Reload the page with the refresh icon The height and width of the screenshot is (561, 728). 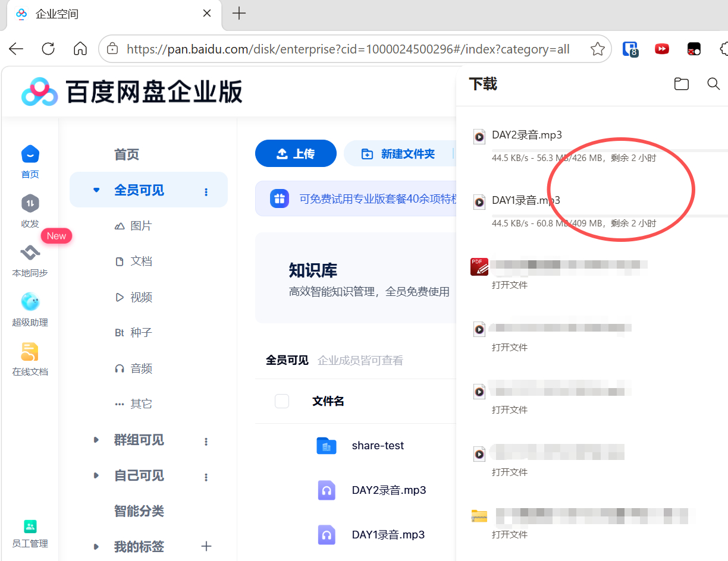point(48,49)
